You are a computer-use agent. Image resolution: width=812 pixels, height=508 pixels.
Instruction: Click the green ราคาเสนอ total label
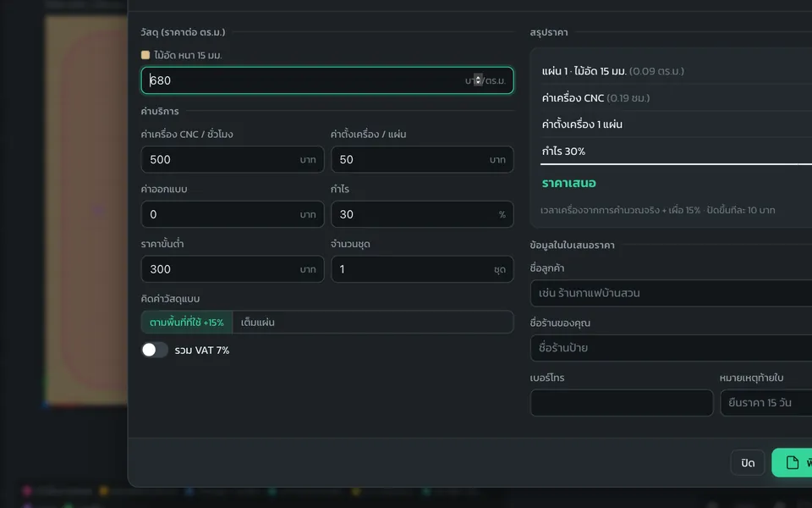coord(568,183)
